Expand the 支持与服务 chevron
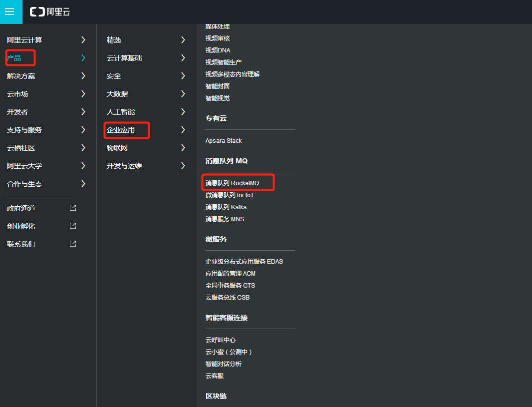This screenshot has height=407, width=532. pos(83,130)
